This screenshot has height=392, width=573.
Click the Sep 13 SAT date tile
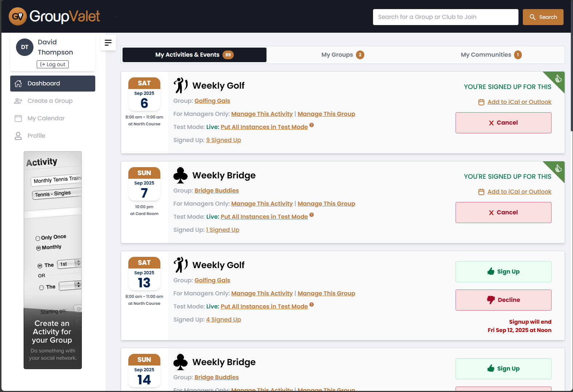[x=144, y=274]
